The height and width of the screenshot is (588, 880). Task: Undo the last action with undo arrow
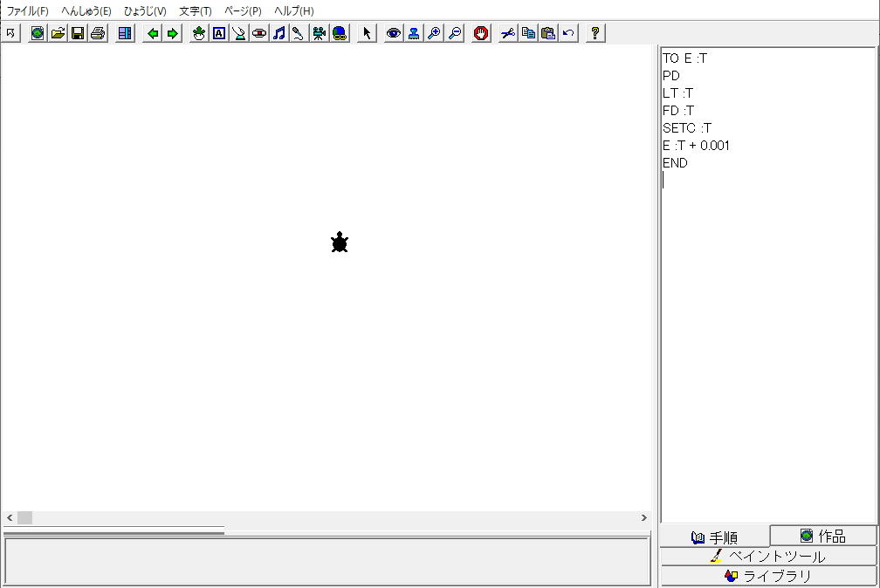(568, 33)
